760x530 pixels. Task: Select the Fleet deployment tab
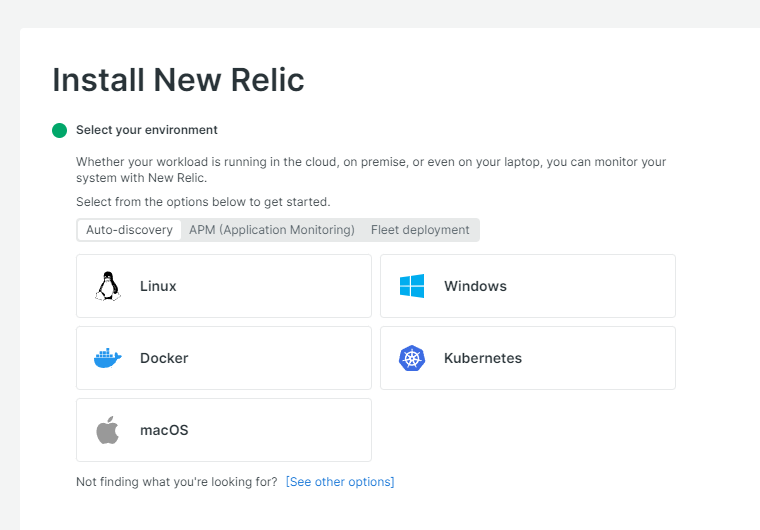(420, 230)
